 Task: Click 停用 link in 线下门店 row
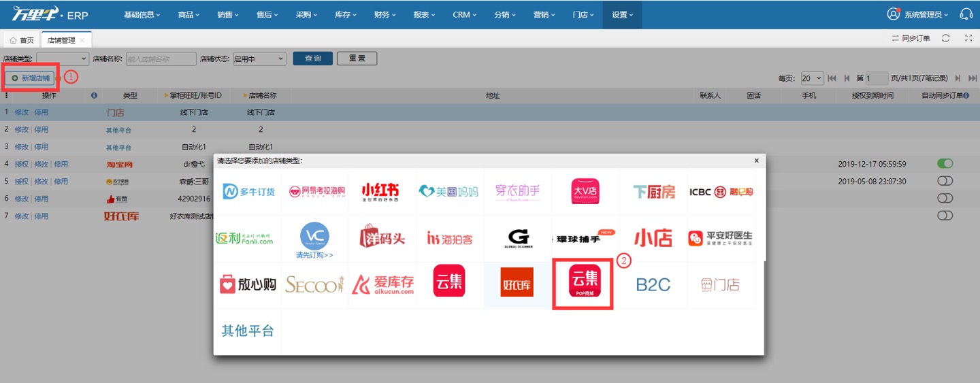click(42, 112)
